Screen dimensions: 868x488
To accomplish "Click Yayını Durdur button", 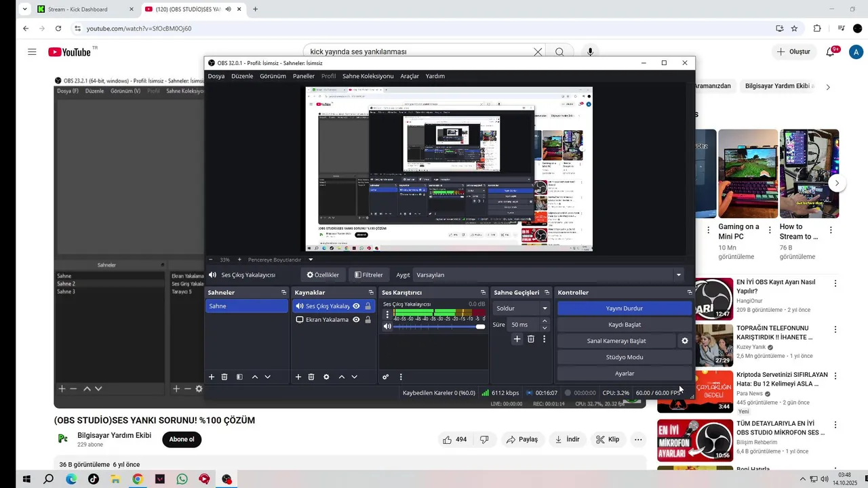I will point(625,308).
